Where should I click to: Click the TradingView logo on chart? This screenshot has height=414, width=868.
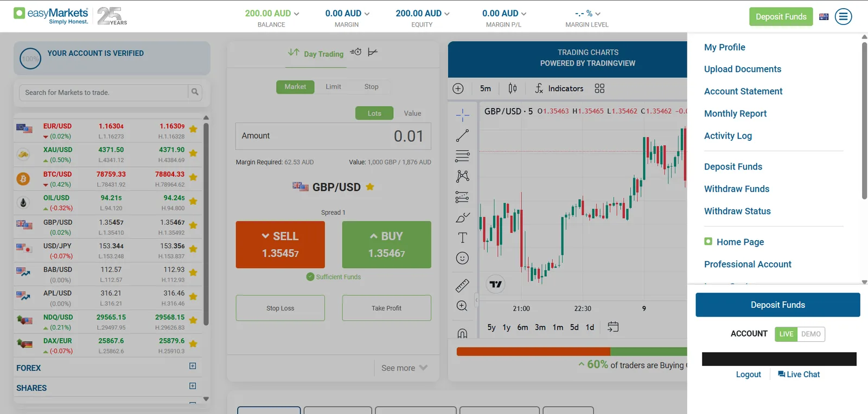[496, 284]
